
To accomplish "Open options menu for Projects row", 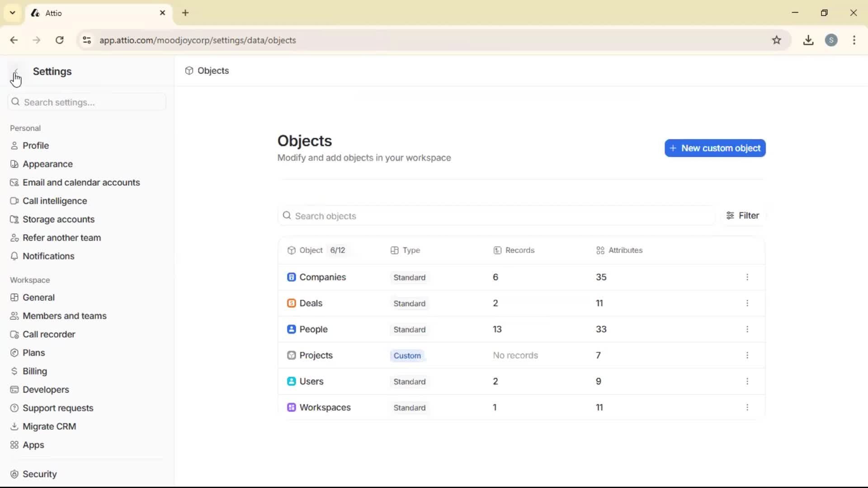I will (x=748, y=356).
